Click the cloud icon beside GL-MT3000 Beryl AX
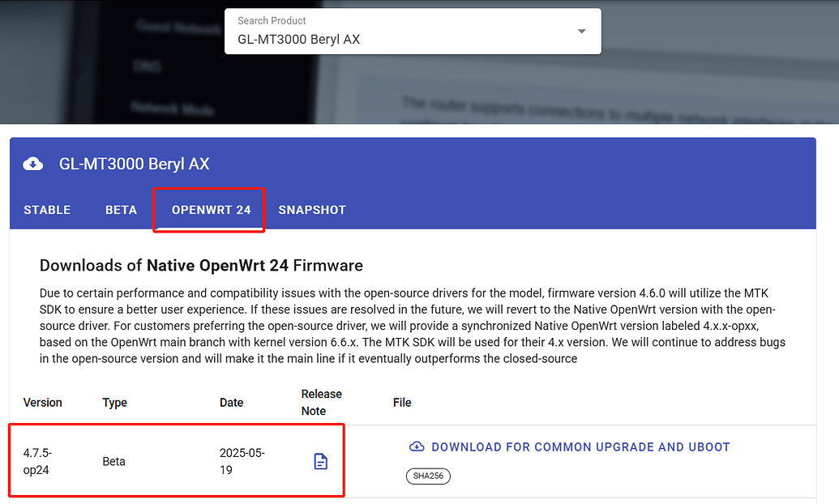This screenshot has width=839, height=504. tap(32, 163)
